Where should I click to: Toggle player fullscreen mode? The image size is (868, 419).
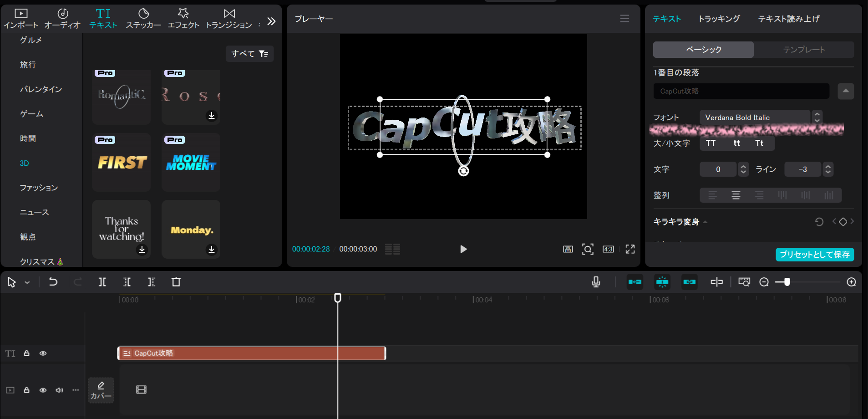tap(630, 249)
